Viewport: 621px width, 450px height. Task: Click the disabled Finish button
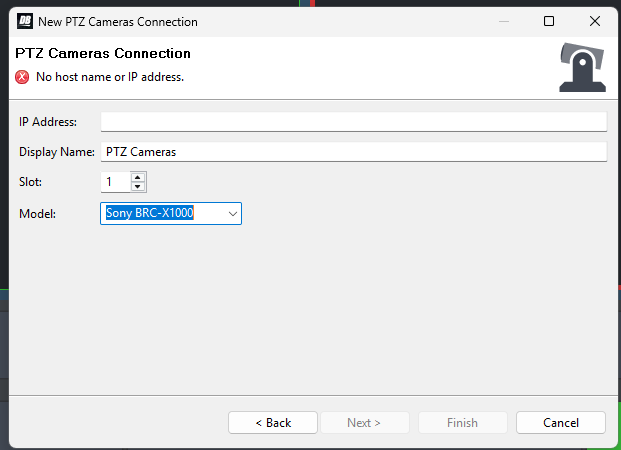click(x=463, y=423)
